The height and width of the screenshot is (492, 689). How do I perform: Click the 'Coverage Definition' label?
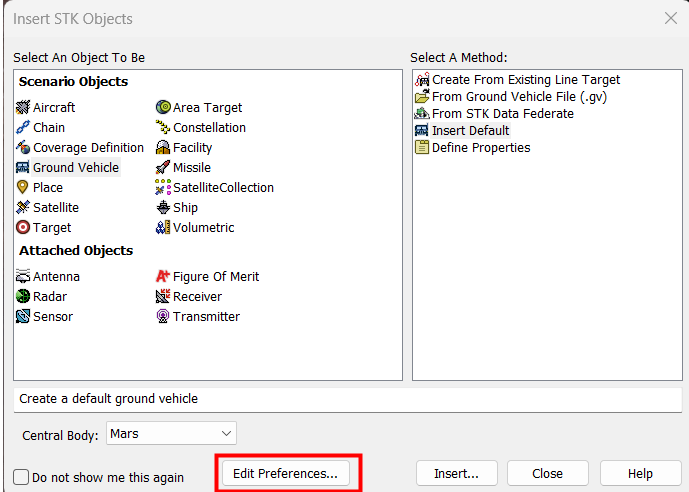[88, 148]
